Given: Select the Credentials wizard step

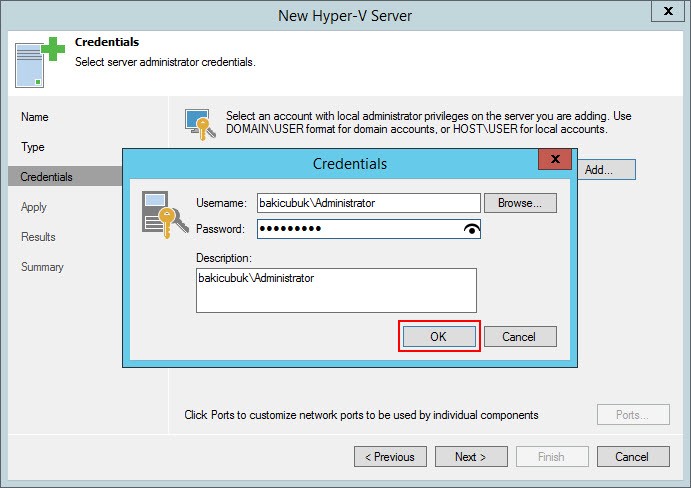Looking at the screenshot, I should [x=65, y=176].
